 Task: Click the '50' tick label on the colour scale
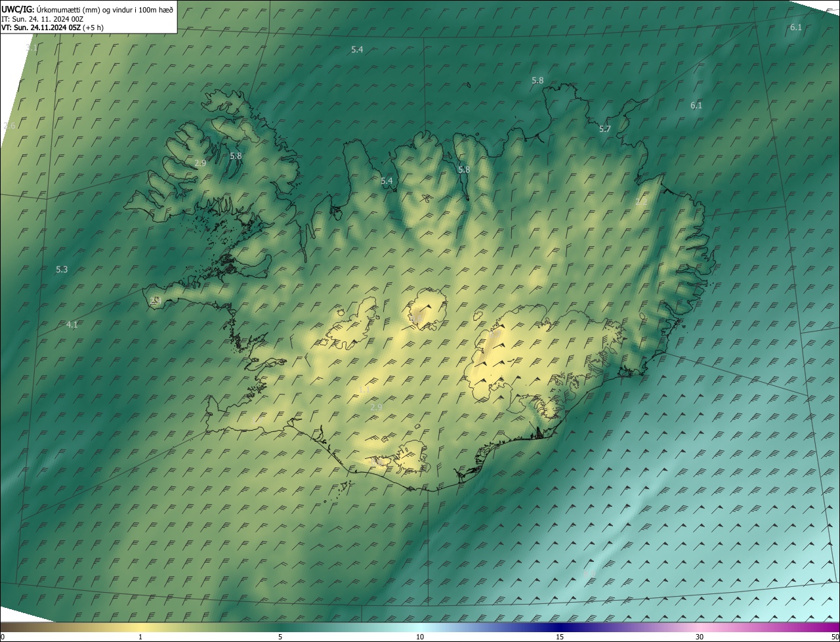(x=835, y=637)
